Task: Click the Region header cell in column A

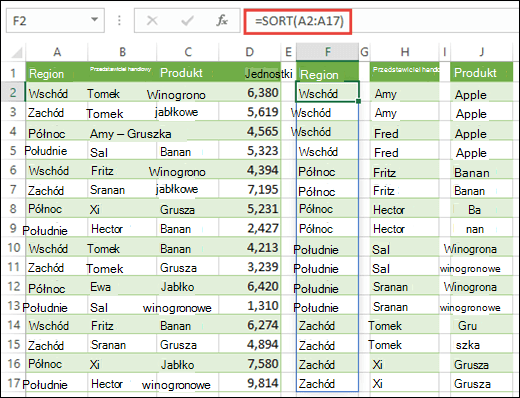Action: click(57, 73)
